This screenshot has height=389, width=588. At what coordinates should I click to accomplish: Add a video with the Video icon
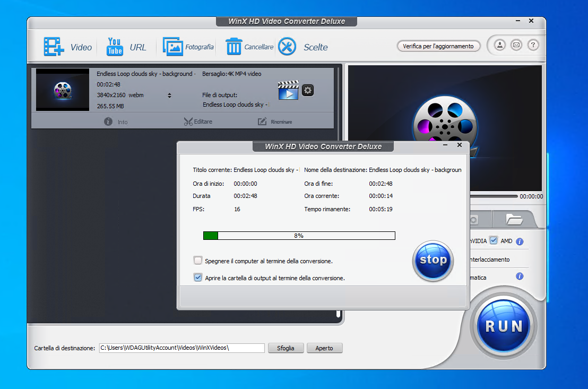54,47
